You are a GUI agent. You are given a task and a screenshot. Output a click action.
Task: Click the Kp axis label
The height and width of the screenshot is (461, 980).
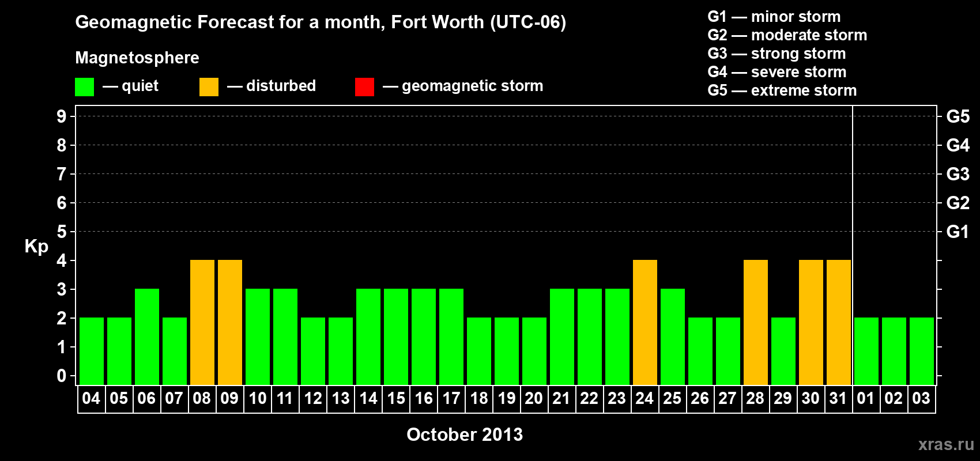point(36,247)
